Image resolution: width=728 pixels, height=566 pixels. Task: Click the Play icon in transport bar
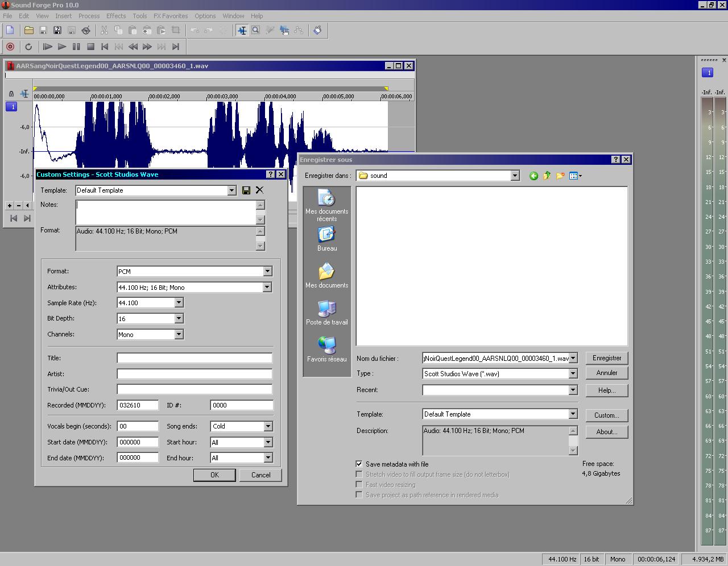click(x=62, y=47)
